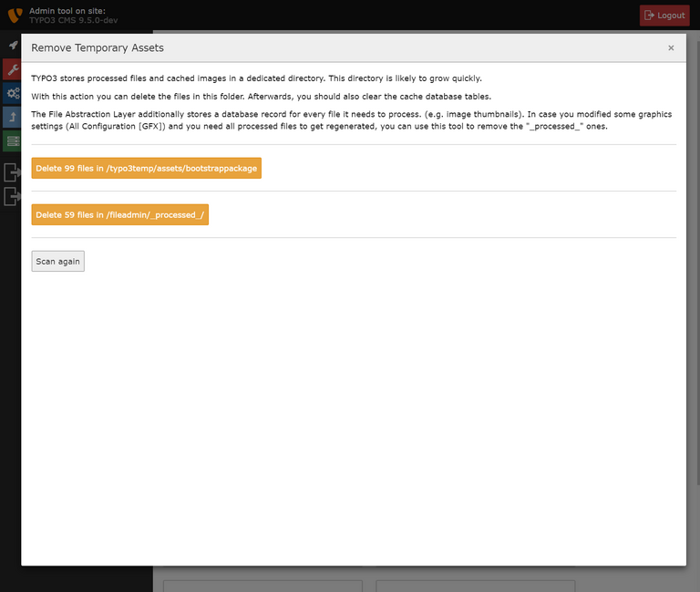Image resolution: width=700 pixels, height=592 pixels.
Task: Log out using the red Logout button
Action: click(664, 16)
